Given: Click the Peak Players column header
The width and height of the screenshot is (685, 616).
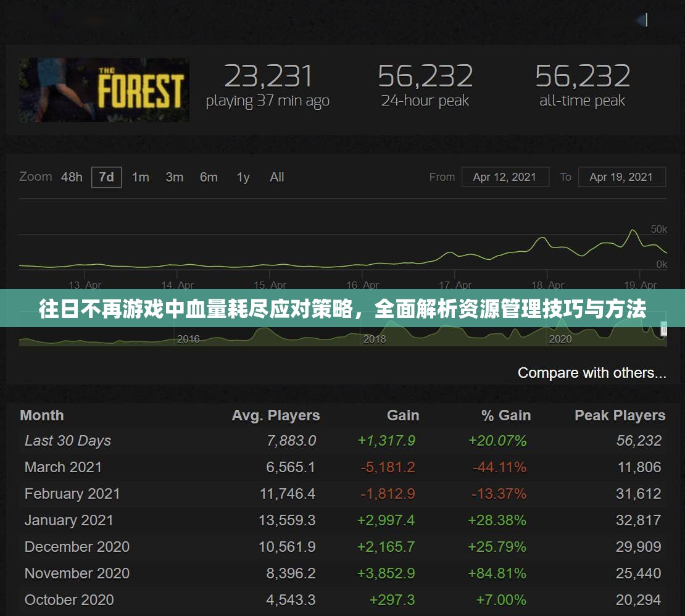Looking at the screenshot, I should 620,415.
